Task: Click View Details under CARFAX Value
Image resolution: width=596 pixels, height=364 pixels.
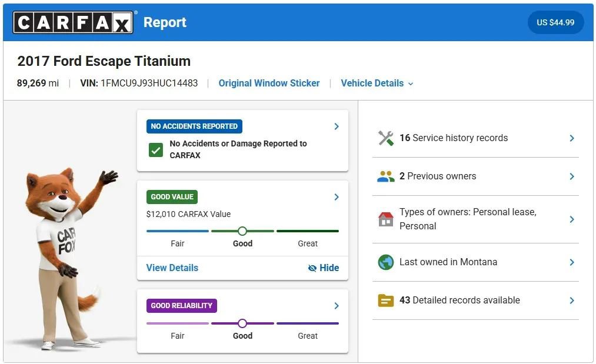Action: tap(172, 268)
